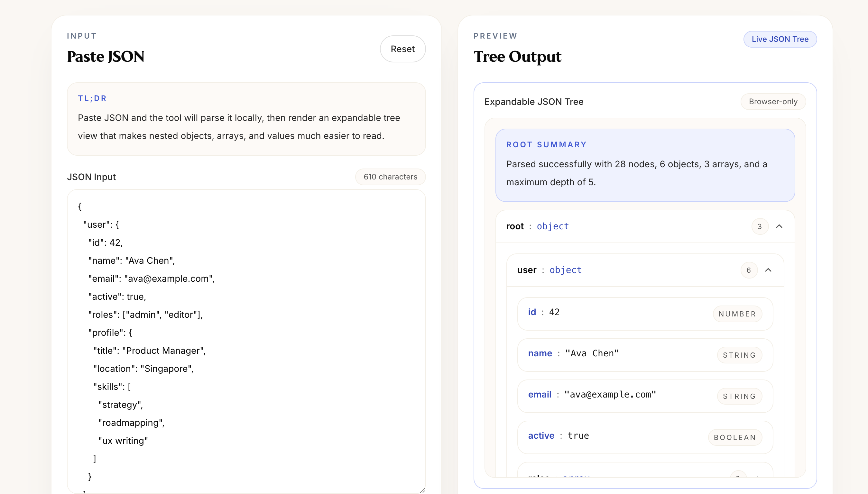Click the "roadmapping" line in input
Viewport: 868px width, 494px height.
click(x=131, y=422)
